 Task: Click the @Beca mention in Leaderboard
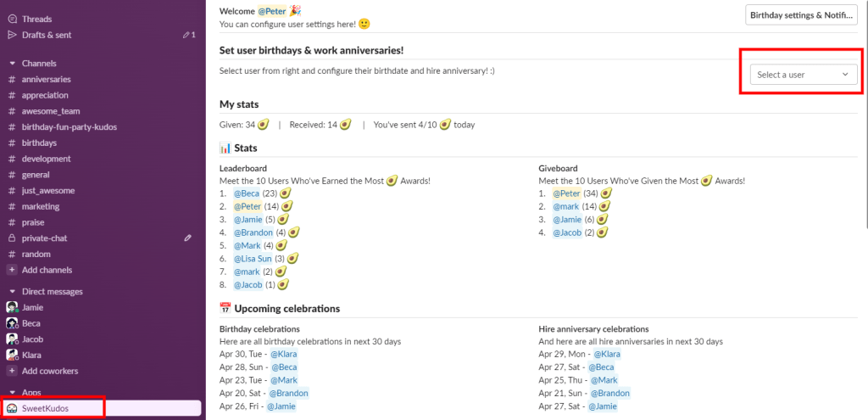coord(247,193)
